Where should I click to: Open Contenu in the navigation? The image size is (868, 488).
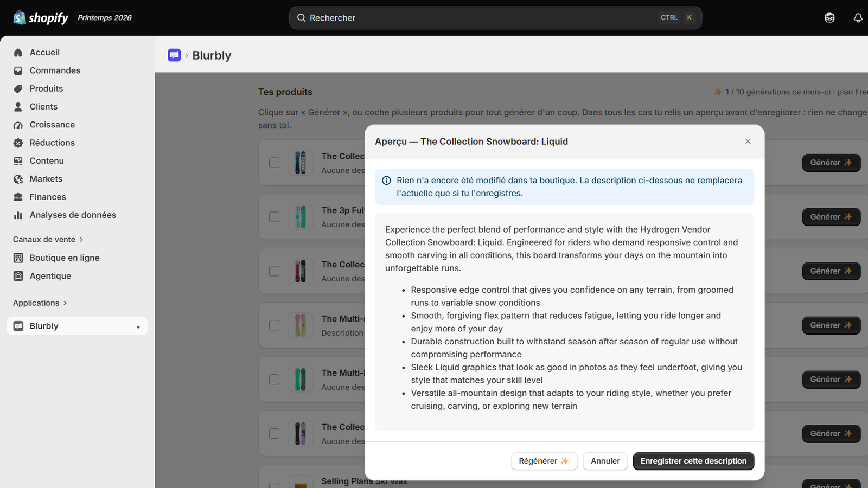(x=77, y=161)
